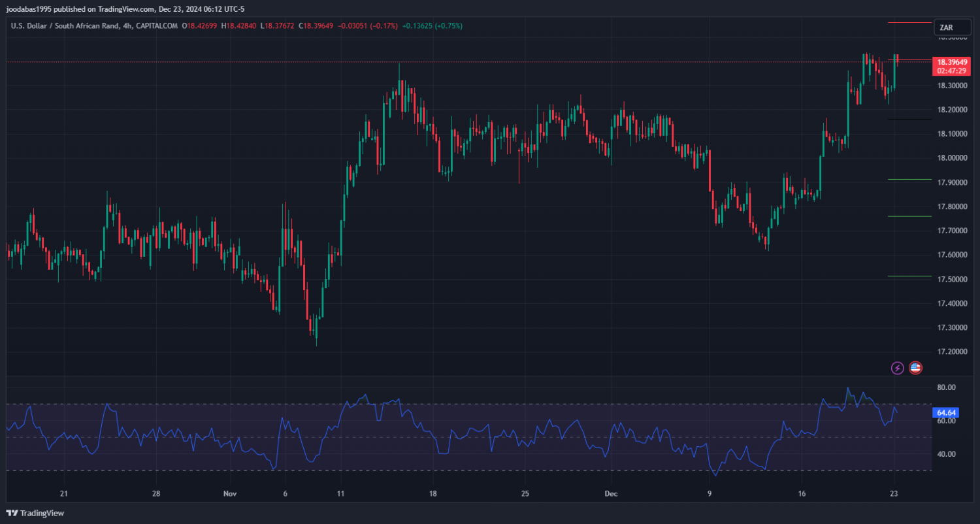Click the +0.13625 (+0.75%) change value
The width and height of the screenshot is (980, 524).
(x=432, y=26)
